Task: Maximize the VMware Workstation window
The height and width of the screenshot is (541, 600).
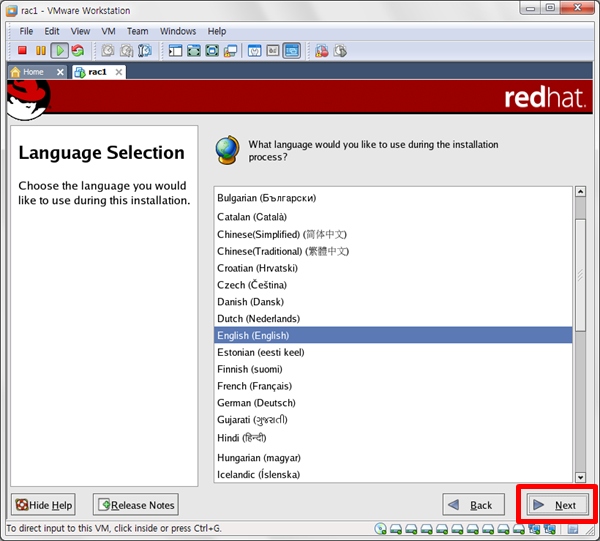Action: (x=550, y=8)
